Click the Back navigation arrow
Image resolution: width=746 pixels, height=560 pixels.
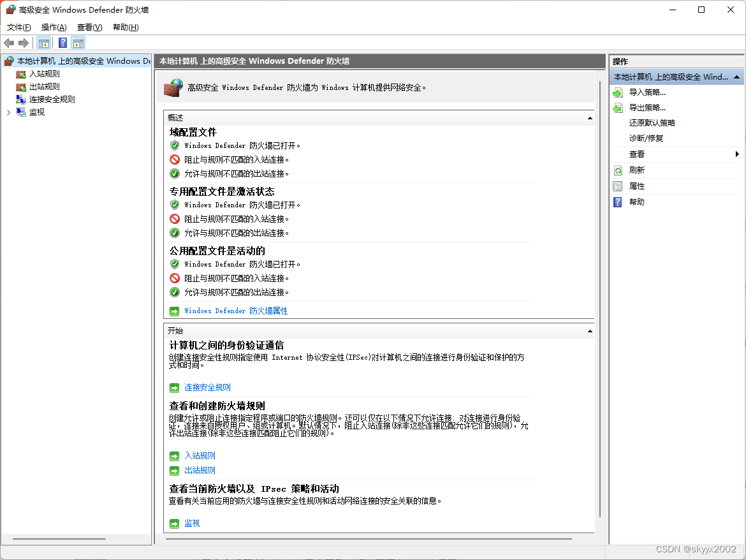point(9,43)
